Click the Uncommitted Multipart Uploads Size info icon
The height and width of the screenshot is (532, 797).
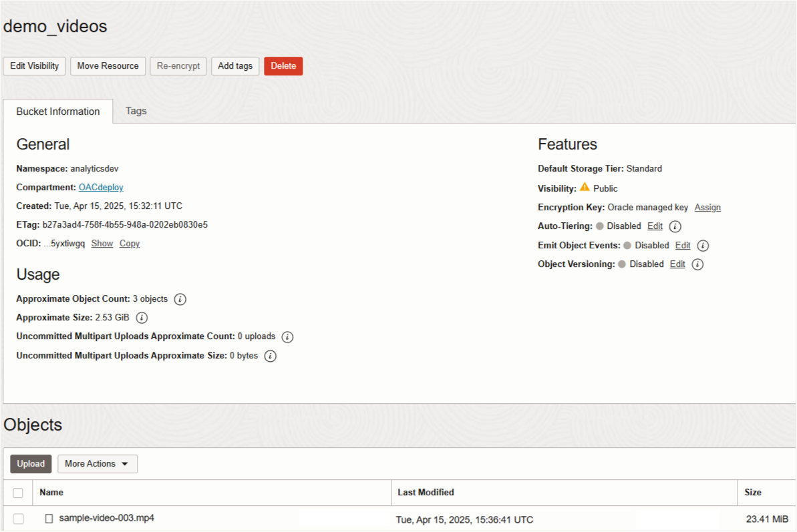point(270,356)
